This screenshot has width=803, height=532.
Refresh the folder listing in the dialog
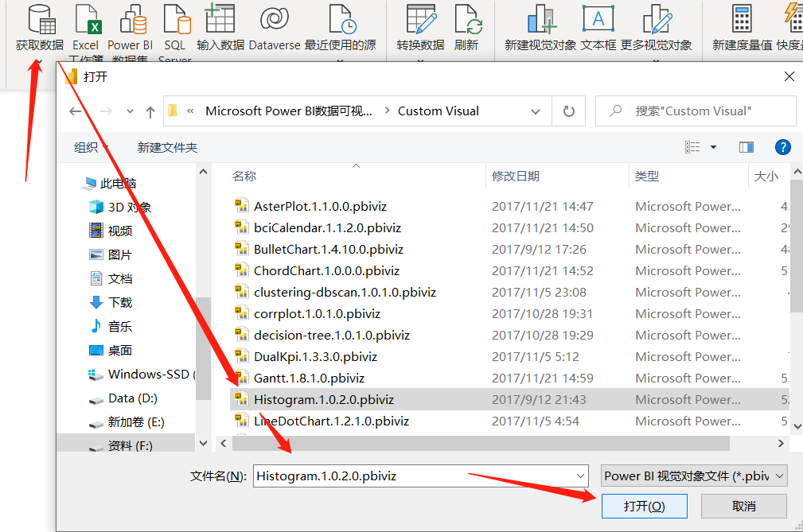coord(568,111)
